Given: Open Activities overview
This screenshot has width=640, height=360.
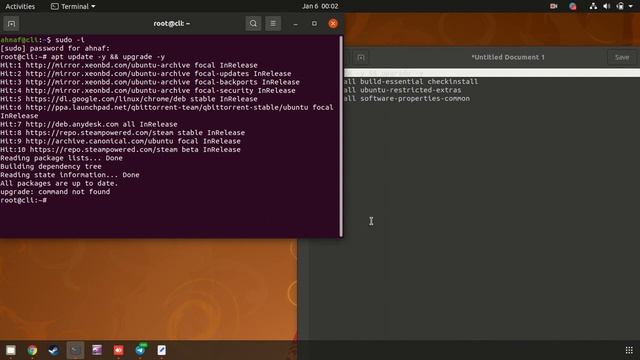Looking at the screenshot, I should 20,6.
